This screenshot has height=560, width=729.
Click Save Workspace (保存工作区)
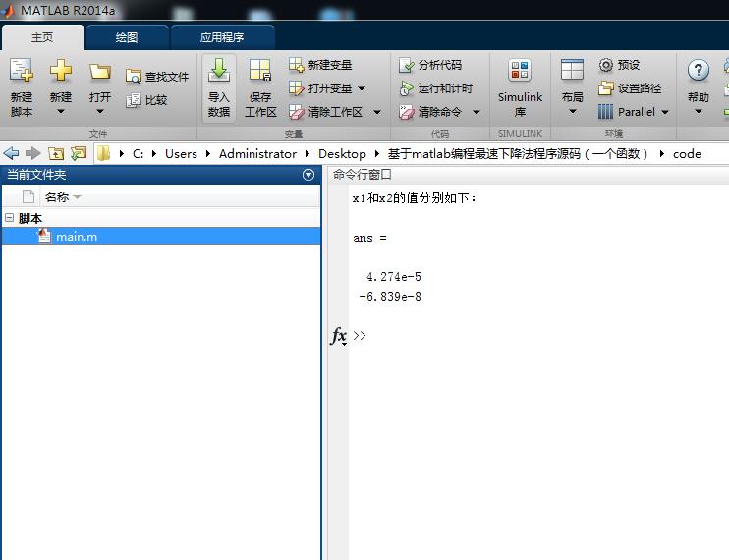[x=260, y=87]
